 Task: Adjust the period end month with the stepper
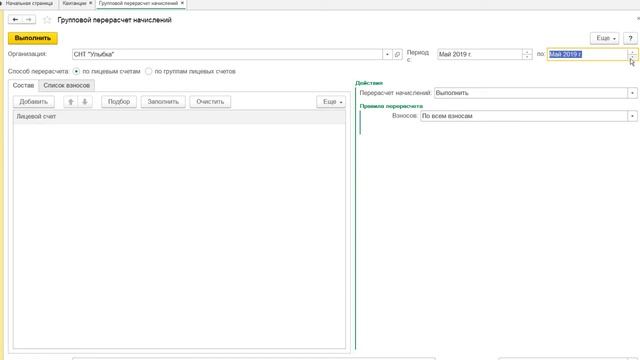pos(632,54)
